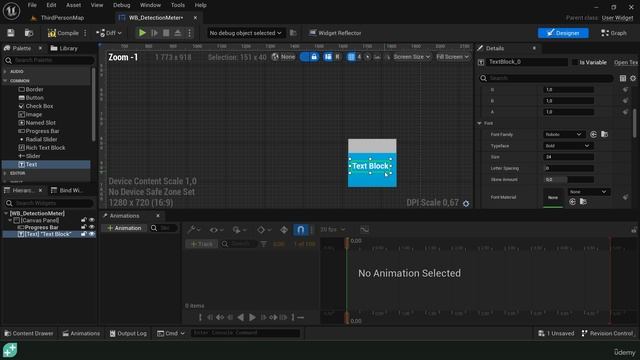Open localization preview None globe button
This screenshot has height=360, width=640.
point(283,57)
